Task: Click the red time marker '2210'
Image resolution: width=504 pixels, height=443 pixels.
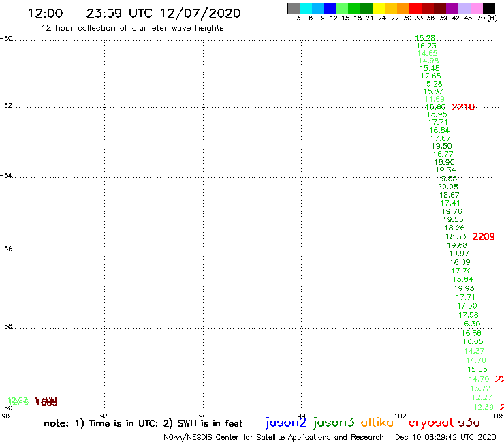Action: click(x=463, y=107)
